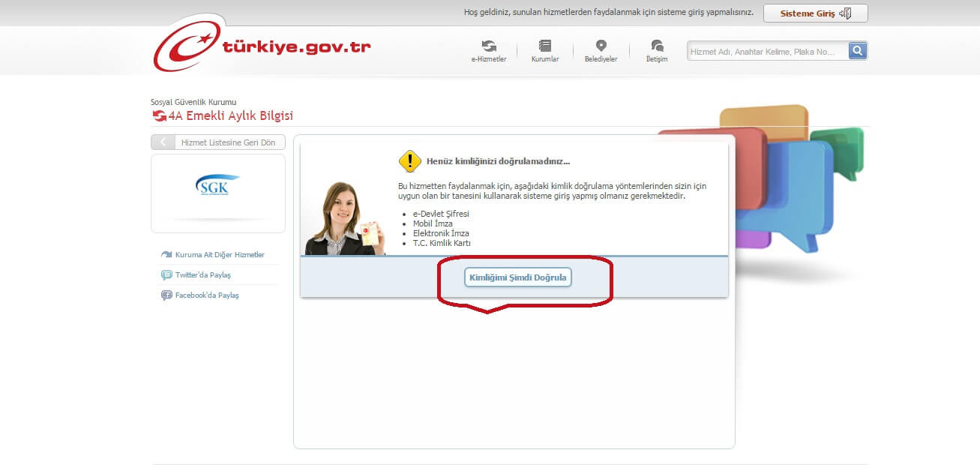The width and height of the screenshot is (980, 465).
Task: Open the Kuruma Ait Diğer Hizmetler link
Action: coord(220,255)
